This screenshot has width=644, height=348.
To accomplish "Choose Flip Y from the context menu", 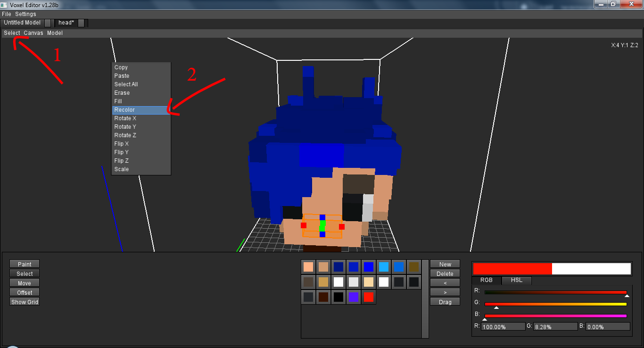I will tap(141, 152).
